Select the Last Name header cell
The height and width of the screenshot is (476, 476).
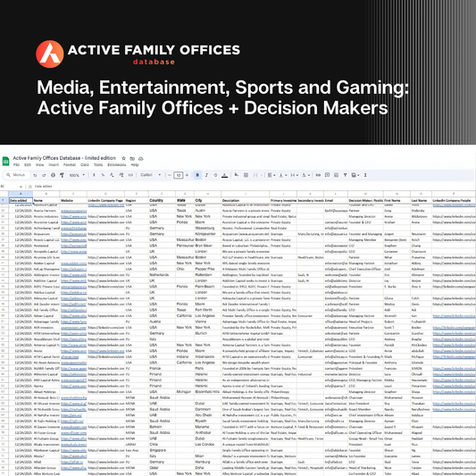(421, 200)
